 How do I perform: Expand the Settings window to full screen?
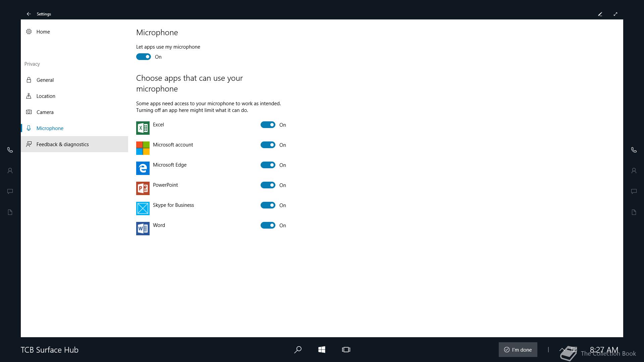click(615, 14)
